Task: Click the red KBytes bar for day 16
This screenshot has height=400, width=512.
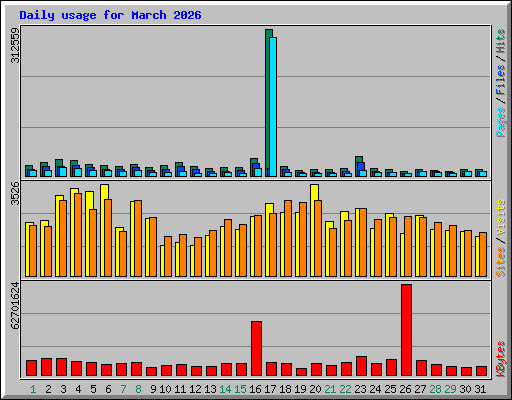Action: coord(256,349)
